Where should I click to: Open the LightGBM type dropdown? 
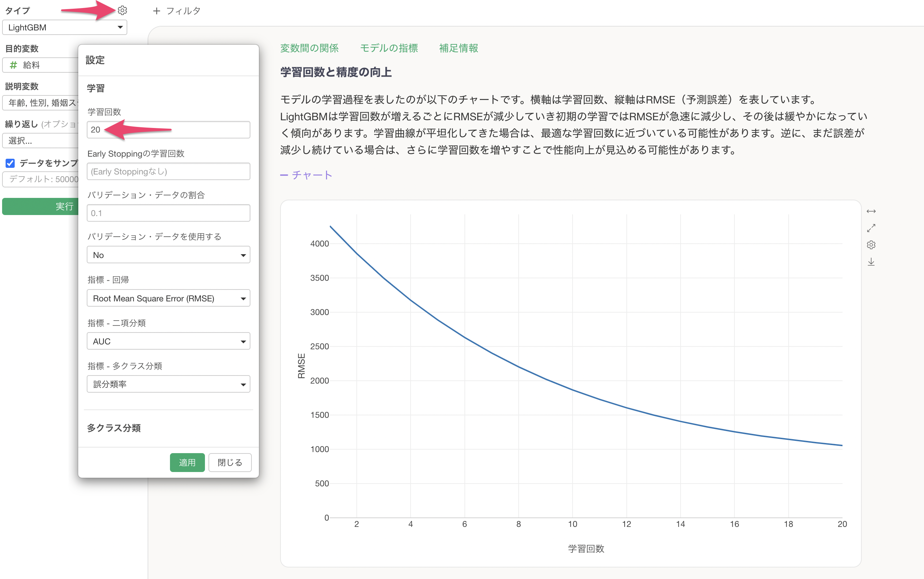click(64, 28)
